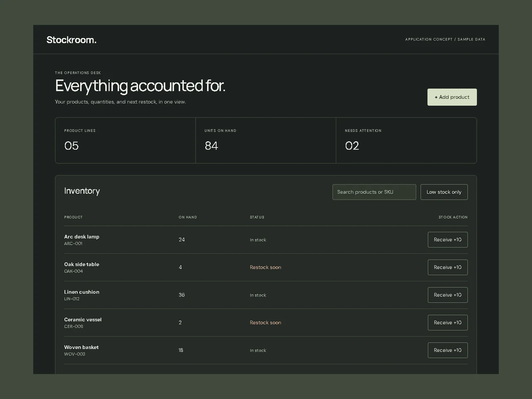
Task: Click the Restock soon status for Ceramic vessel
Action: tap(266, 323)
